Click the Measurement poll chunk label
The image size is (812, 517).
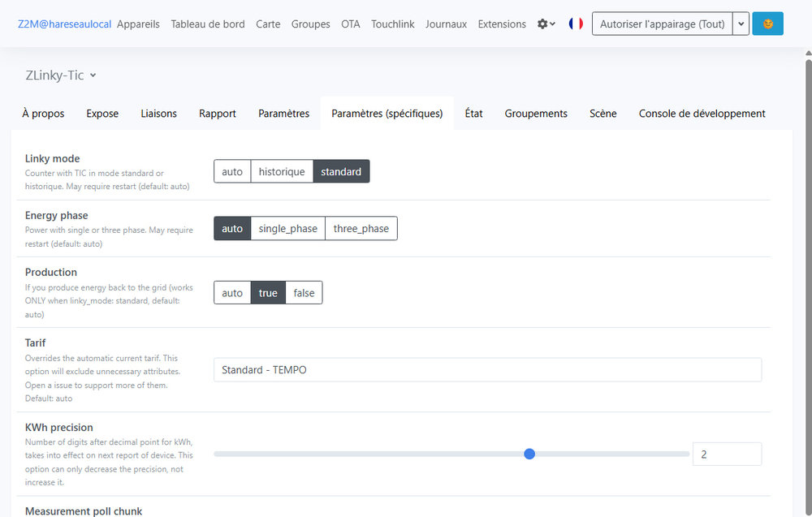point(84,511)
